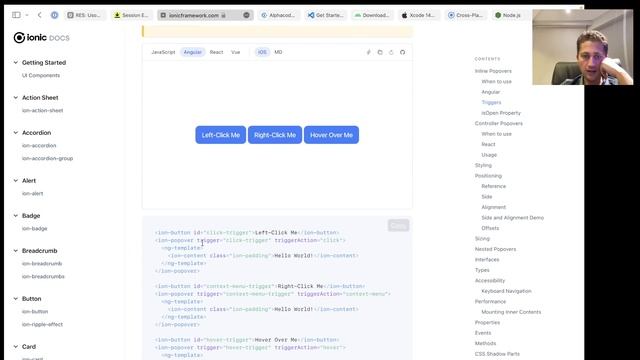
Task: Collapse the Button section chevron
Action: 16,299
